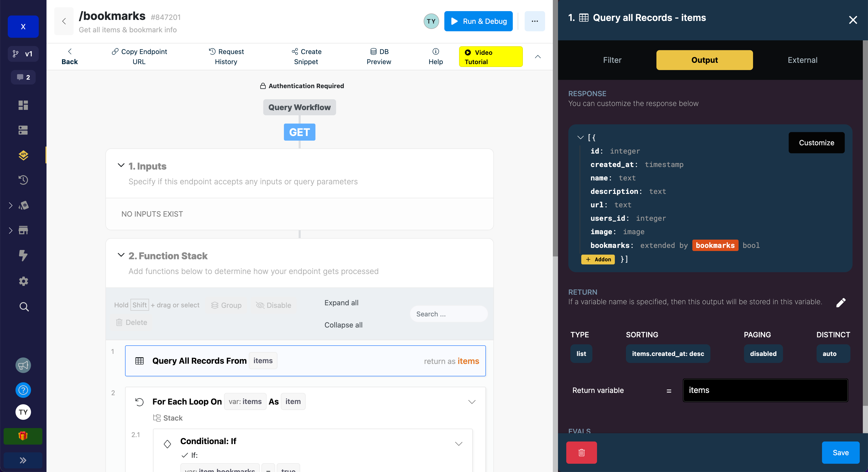Open the API layers icon in sidebar

tap(23, 155)
